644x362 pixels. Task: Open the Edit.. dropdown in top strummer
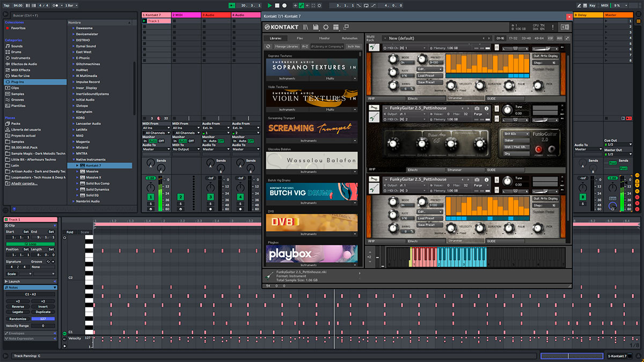(430, 69)
